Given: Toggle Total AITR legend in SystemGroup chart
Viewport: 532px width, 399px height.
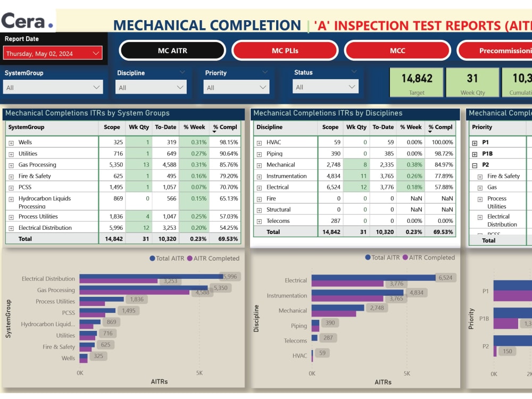Looking at the screenshot, I should pyautogui.click(x=167, y=259).
